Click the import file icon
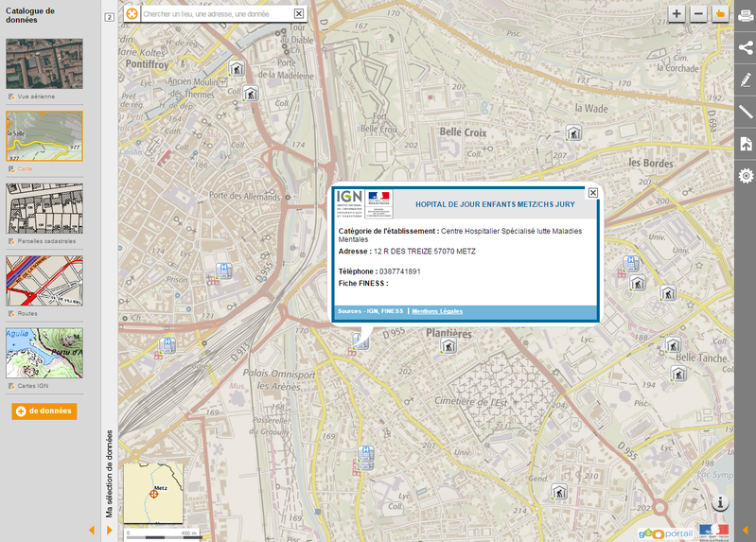 click(x=746, y=144)
